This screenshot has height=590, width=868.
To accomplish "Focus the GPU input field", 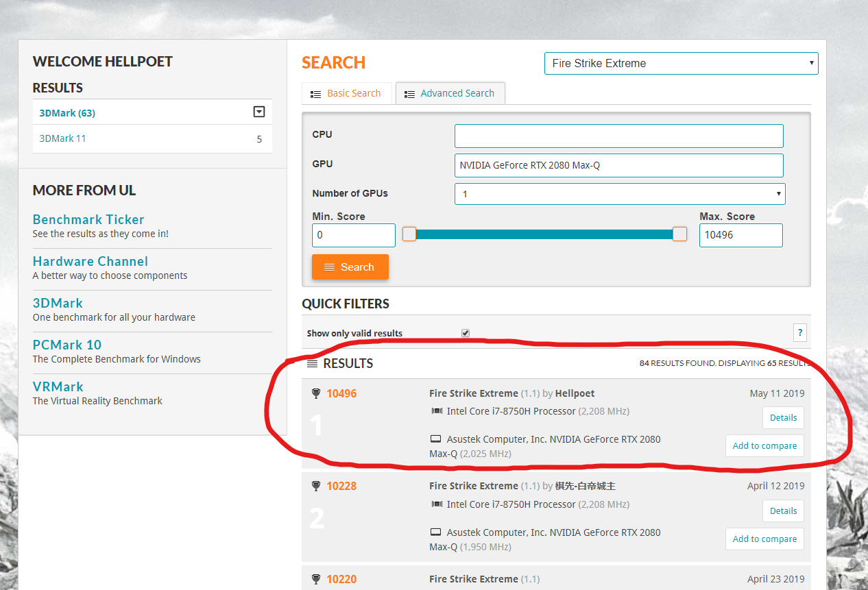I will point(619,165).
